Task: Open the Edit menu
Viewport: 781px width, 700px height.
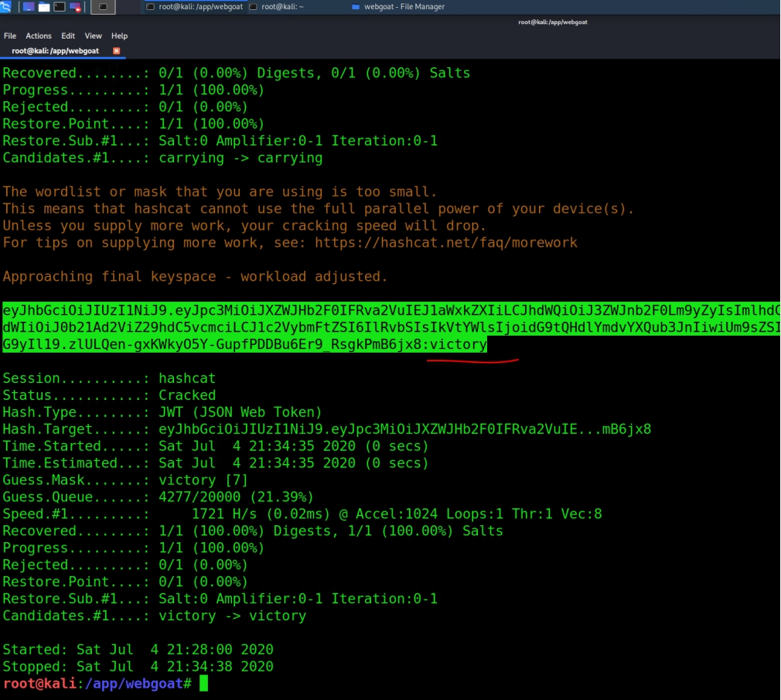Action: pyautogui.click(x=68, y=36)
